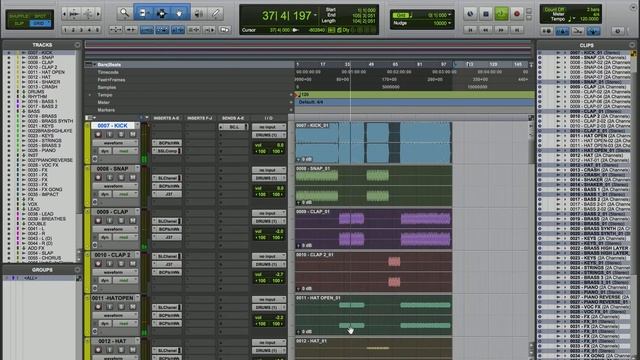The width and height of the screenshot is (640, 360).
Task: Solo the 0010 - CLAP 2 track
Action: tap(121, 264)
